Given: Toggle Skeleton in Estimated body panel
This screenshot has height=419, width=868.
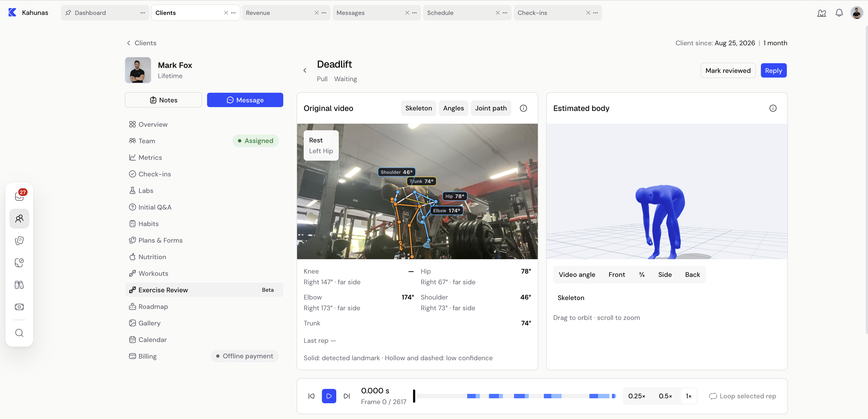Looking at the screenshot, I should 571,298.
